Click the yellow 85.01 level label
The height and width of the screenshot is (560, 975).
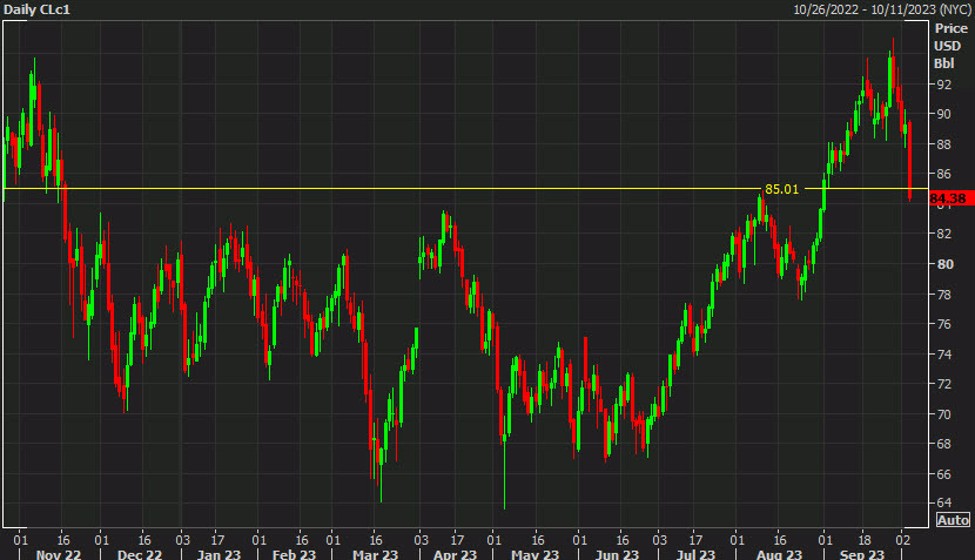click(782, 188)
